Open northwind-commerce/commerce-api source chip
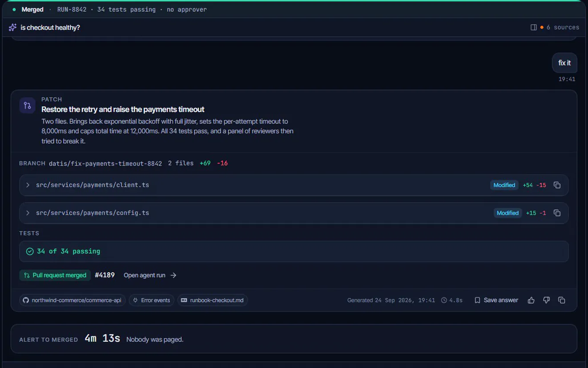Viewport: 588px width, 368px height. point(72,300)
